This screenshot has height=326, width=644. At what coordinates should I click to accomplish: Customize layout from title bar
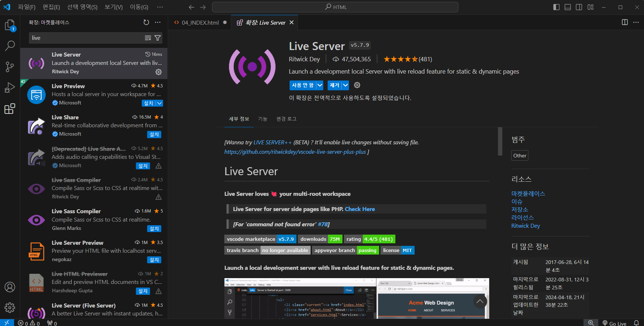click(x=590, y=7)
